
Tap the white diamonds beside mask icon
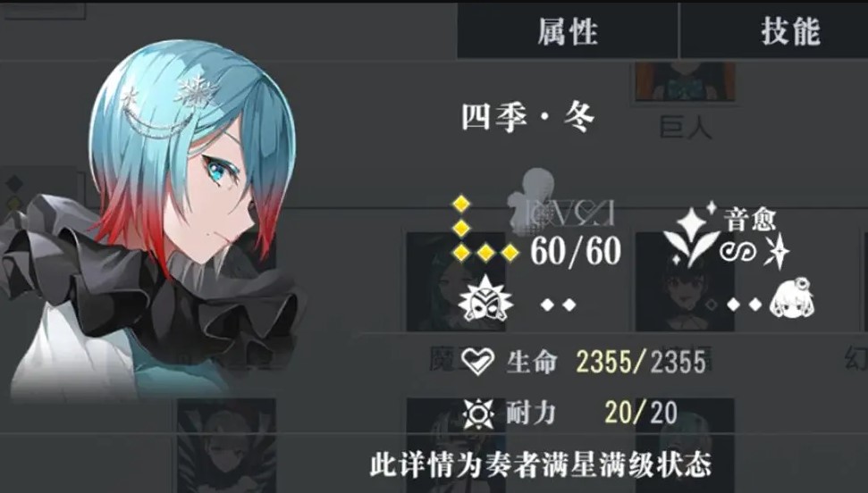click(559, 305)
